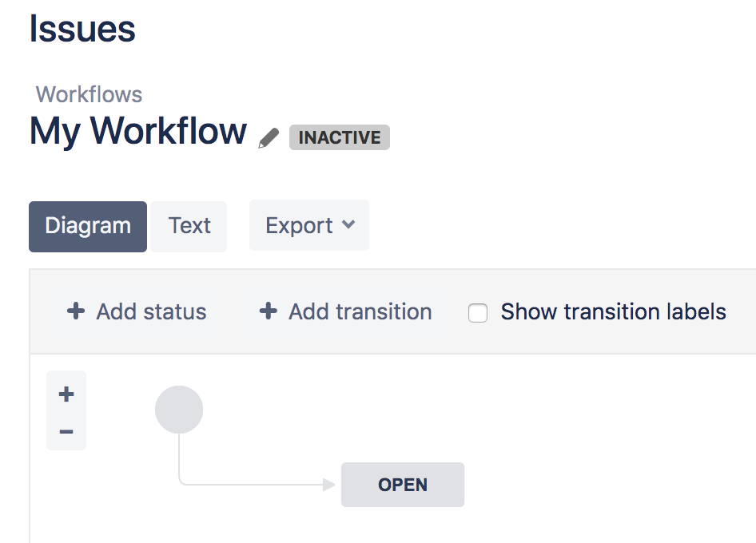The width and height of the screenshot is (756, 543).
Task: Click the plus icon beside Add status
Action: 74,311
